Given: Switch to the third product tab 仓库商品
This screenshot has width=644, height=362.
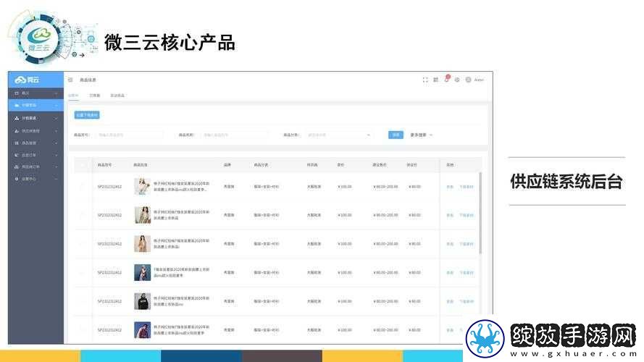Looking at the screenshot, I should (x=117, y=96).
